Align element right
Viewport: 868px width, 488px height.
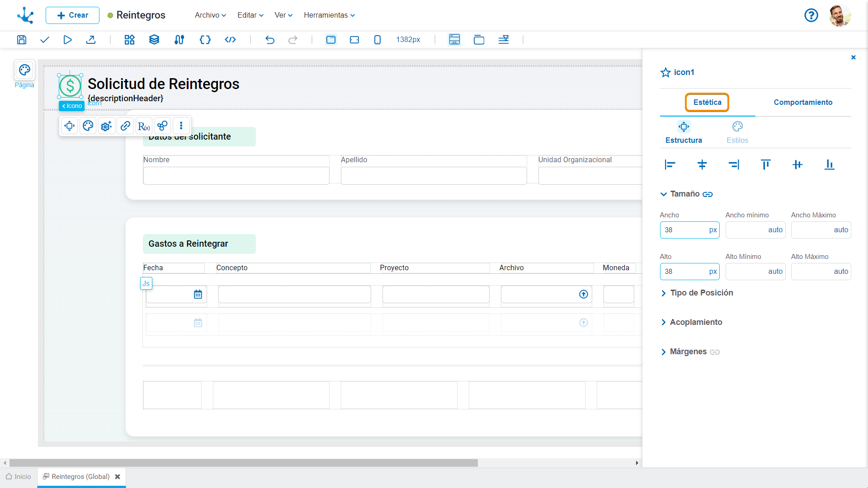(734, 165)
